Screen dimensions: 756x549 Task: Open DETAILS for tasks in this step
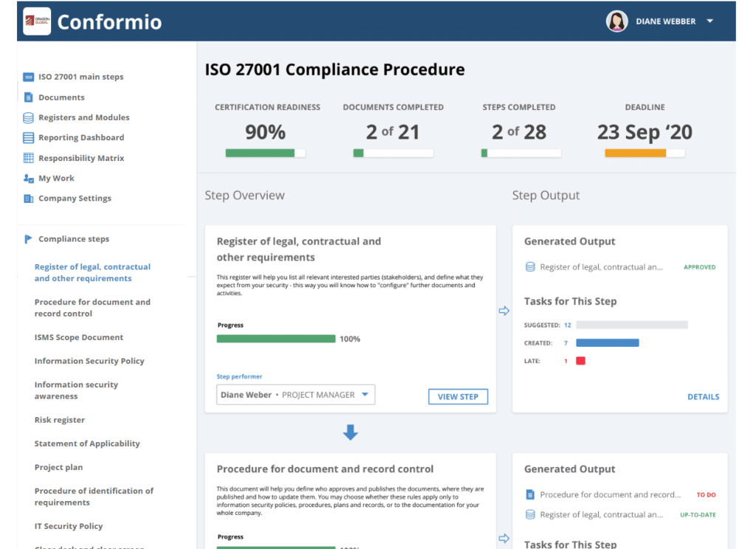(x=703, y=396)
